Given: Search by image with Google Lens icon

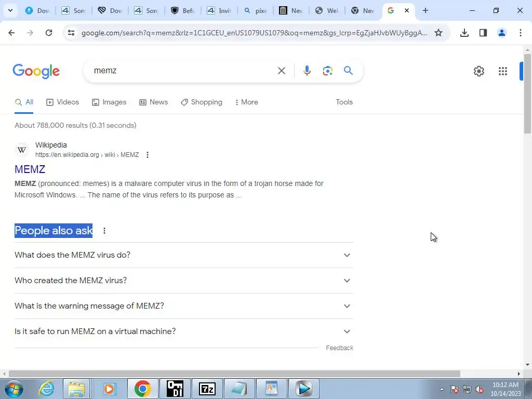Looking at the screenshot, I should coord(327,71).
